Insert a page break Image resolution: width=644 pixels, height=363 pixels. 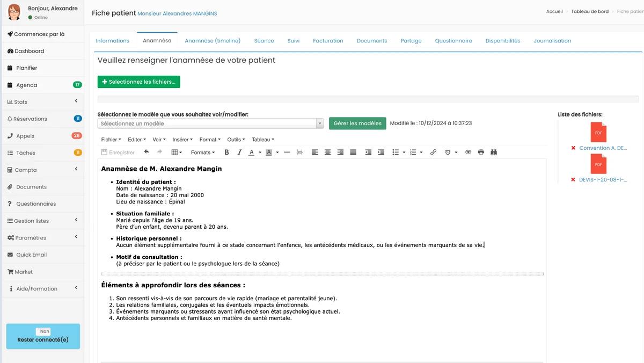(299, 153)
